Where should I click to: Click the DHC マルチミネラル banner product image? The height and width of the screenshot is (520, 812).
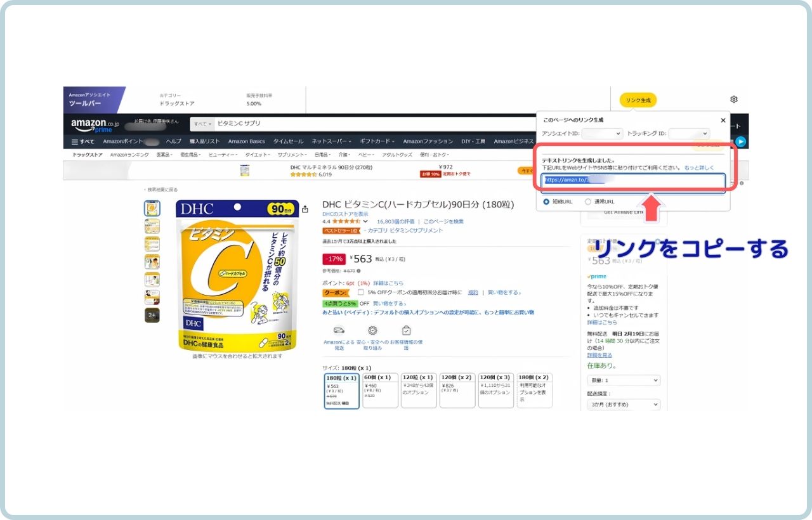click(x=244, y=170)
